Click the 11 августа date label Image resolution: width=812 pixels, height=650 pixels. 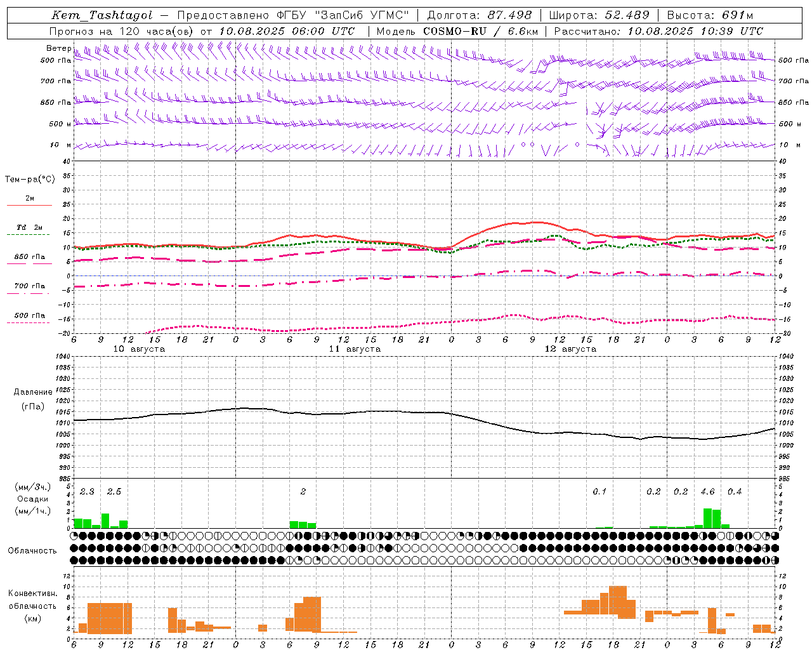(x=355, y=349)
